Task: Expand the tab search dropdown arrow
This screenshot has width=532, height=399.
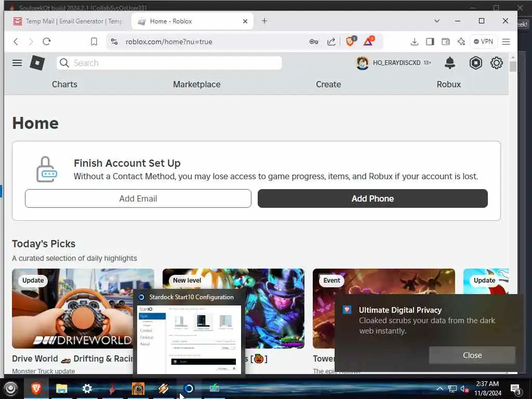Action: 437,21
